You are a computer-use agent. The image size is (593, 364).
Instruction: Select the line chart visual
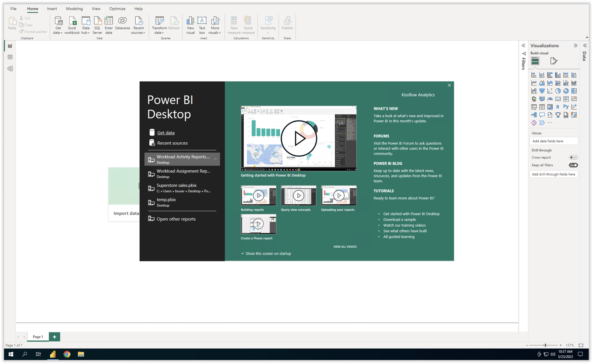pos(534,83)
